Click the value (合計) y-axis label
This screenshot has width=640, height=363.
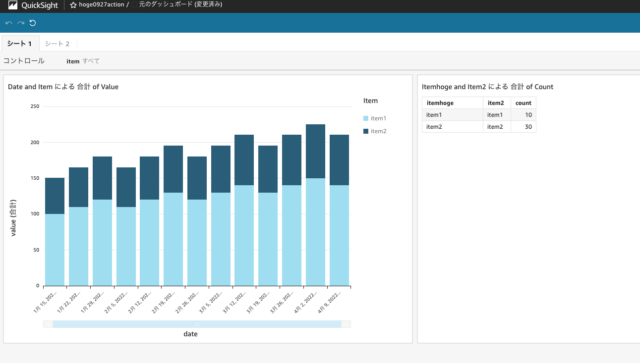click(13, 218)
